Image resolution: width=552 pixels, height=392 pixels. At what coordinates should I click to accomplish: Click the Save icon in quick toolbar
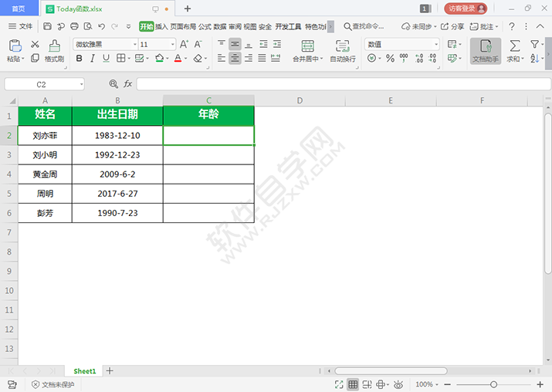click(48, 26)
